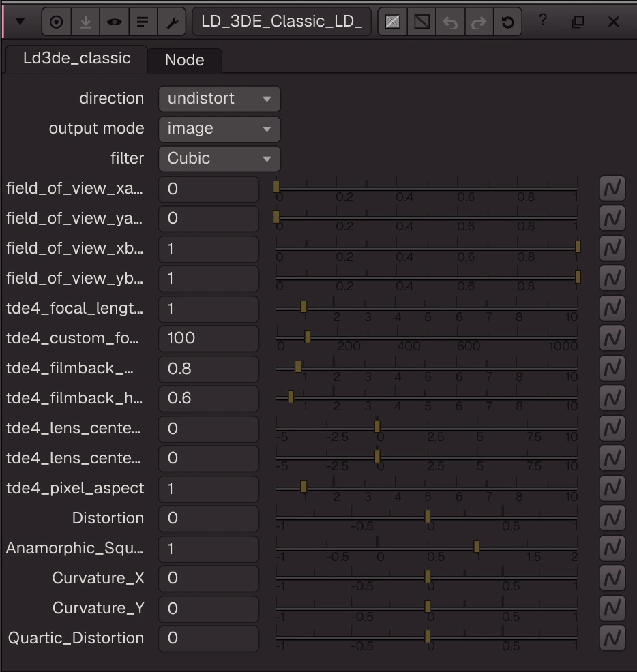The image size is (637, 672).
Task: Click the field_of_view_ya value field
Action: 209,219
